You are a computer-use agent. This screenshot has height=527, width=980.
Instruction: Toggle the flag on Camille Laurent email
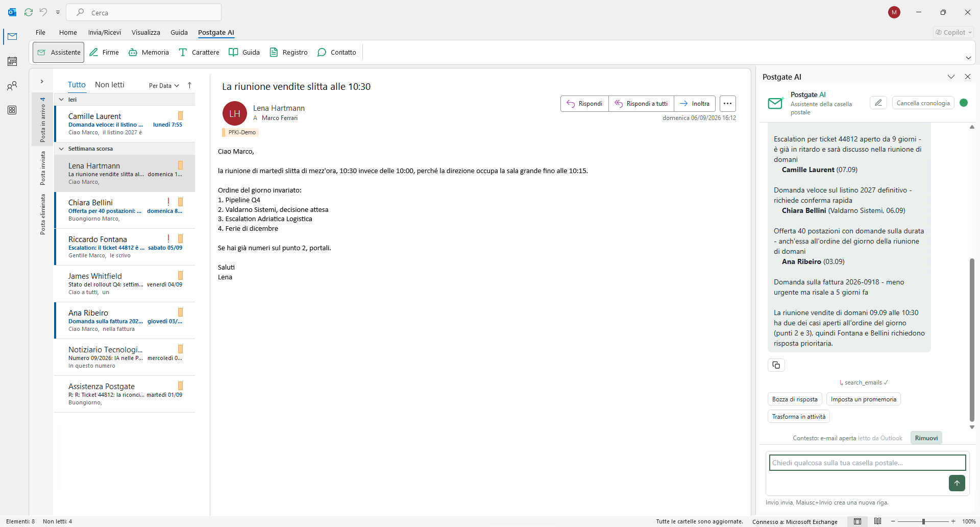(180, 116)
